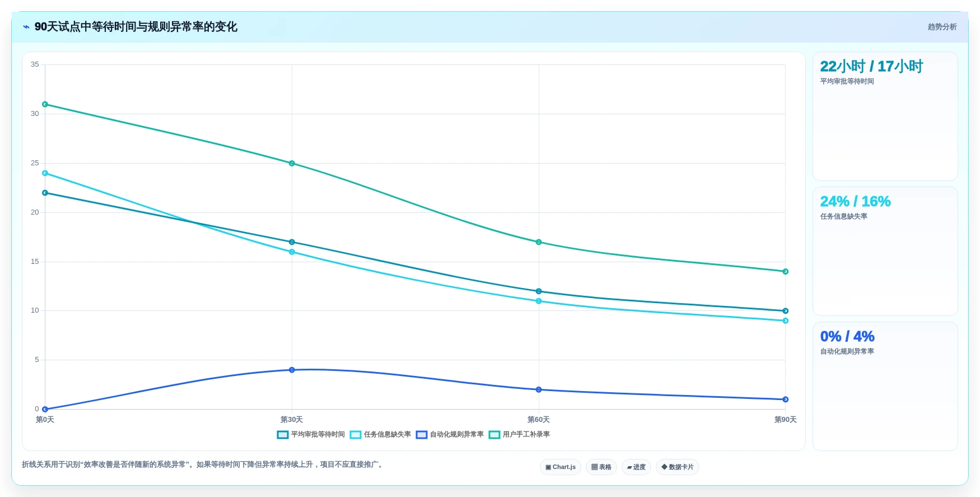This screenshot has width=980, height=497.
Task: Click the 平均审批等待时间 data point at 第30天
Action: [292, 242]
